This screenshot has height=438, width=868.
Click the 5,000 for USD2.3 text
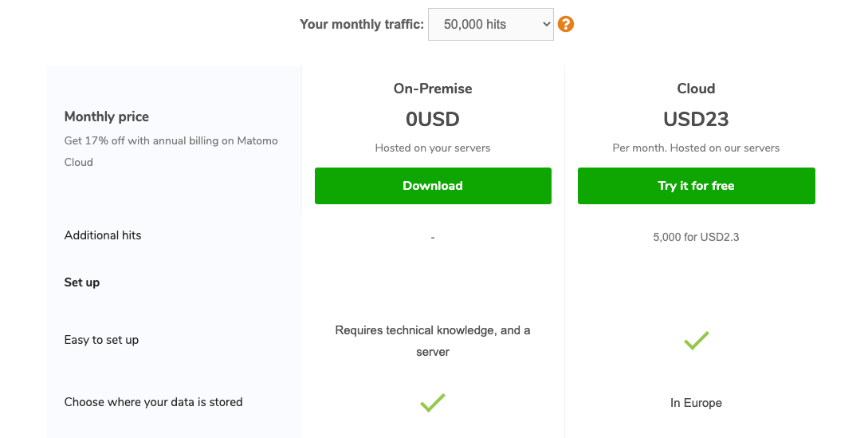pyautogui.click(x=696, y=237)
